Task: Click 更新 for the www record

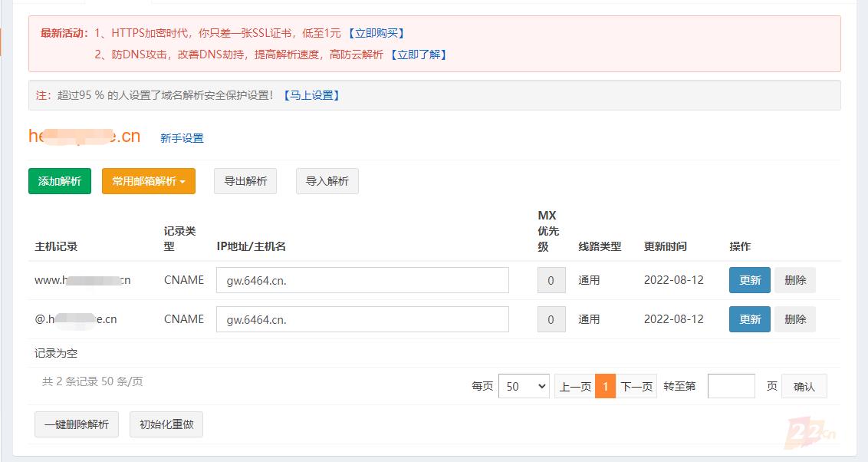Action: 750,280
